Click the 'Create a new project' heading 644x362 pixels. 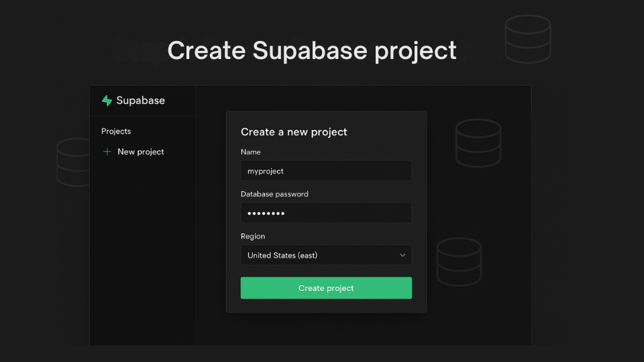[294, 132]
